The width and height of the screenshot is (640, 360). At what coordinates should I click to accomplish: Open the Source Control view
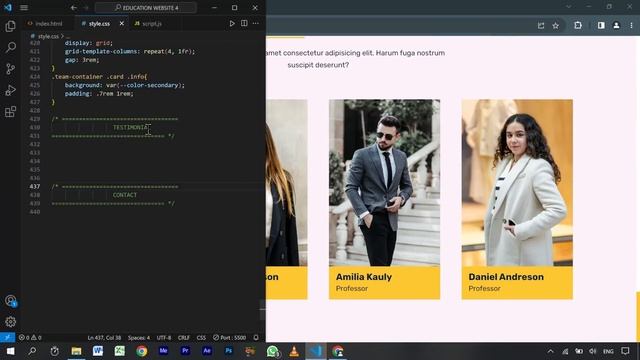coord(10,69)
